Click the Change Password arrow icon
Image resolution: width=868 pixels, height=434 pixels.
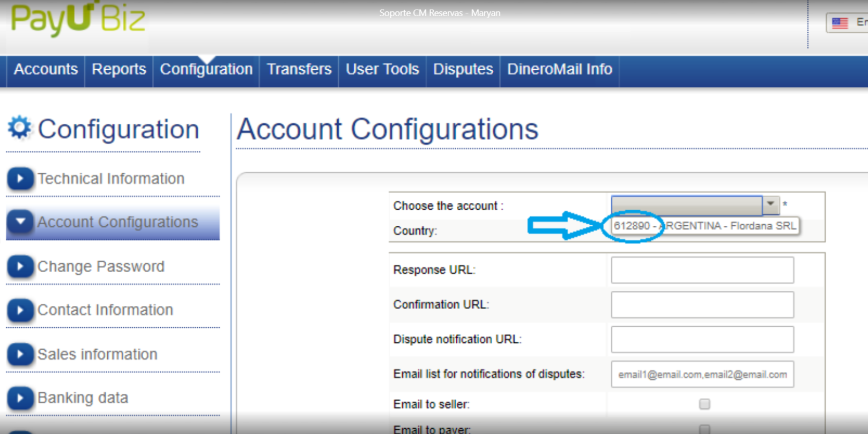click(20, 267)
